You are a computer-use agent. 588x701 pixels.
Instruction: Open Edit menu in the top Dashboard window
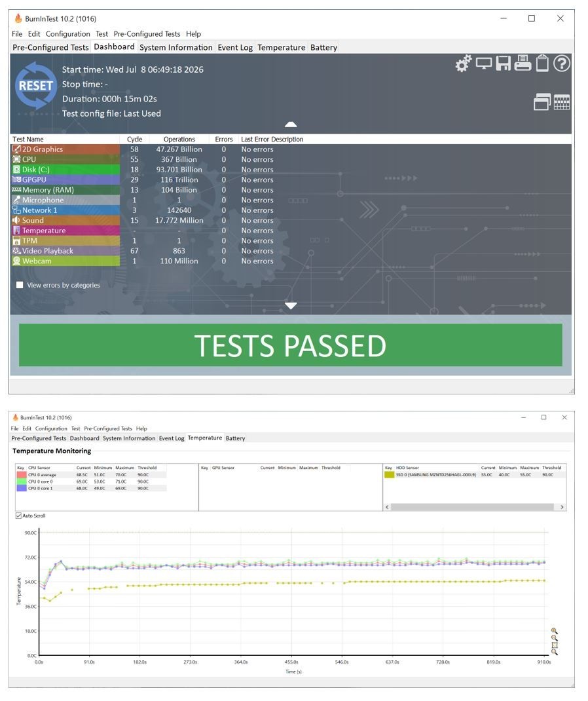tap(34, 34)
